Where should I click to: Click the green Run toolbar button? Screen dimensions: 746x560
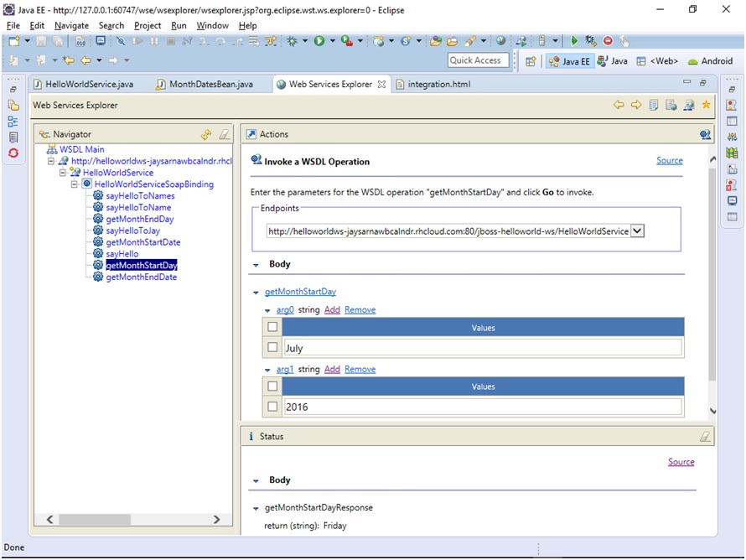(x=319, y=40)
